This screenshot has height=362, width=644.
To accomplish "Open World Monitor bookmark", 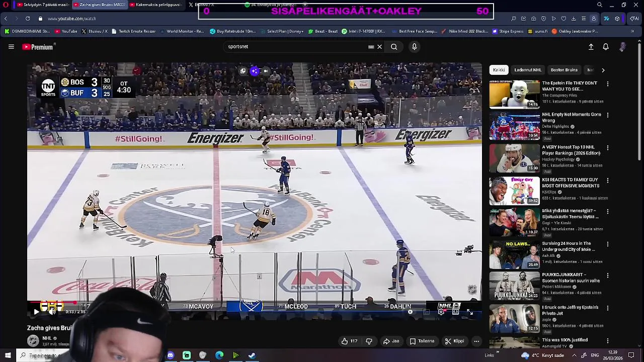I will tap(182, 31).
